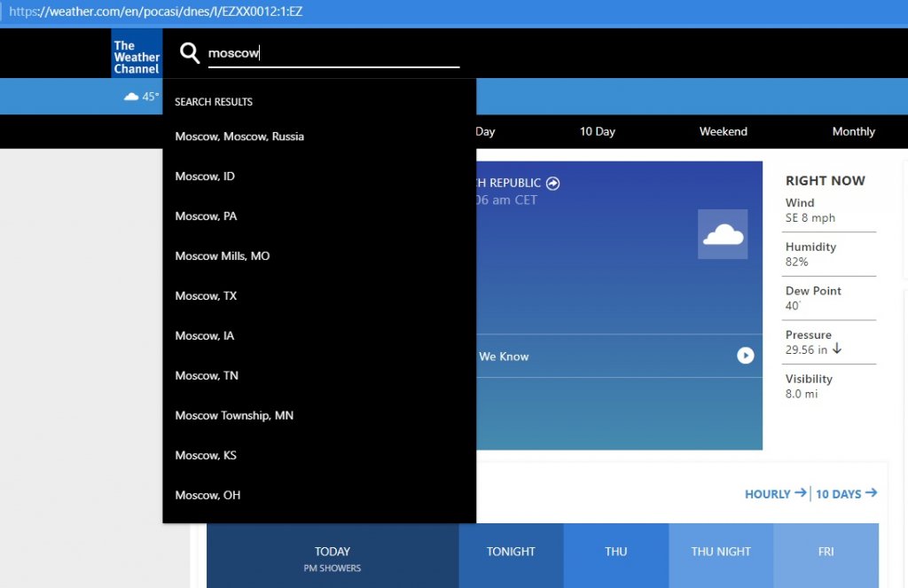Click the arrow icon next to Republic

(553, 184)
